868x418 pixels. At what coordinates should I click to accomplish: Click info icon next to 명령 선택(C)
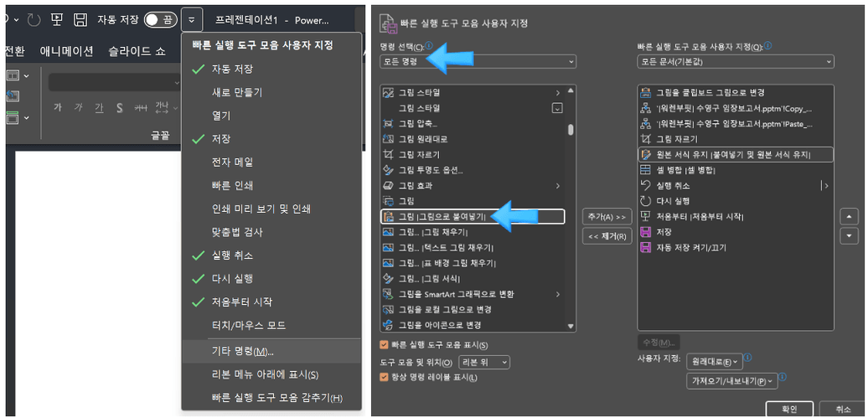(x=429, y=47)
